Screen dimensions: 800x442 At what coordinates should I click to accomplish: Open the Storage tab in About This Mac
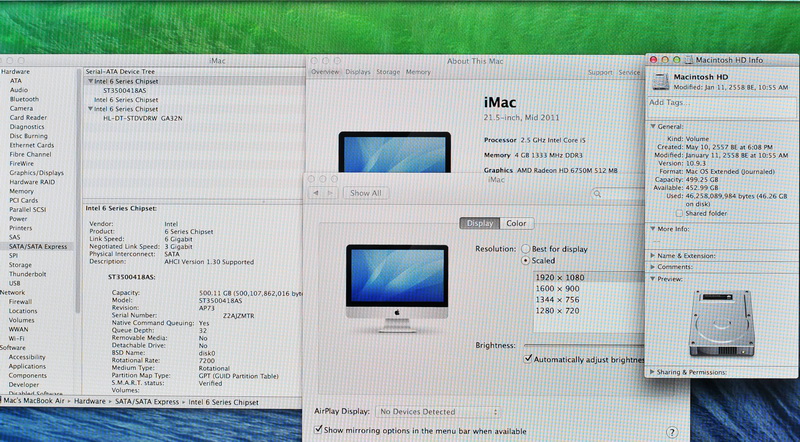(388, 72)
